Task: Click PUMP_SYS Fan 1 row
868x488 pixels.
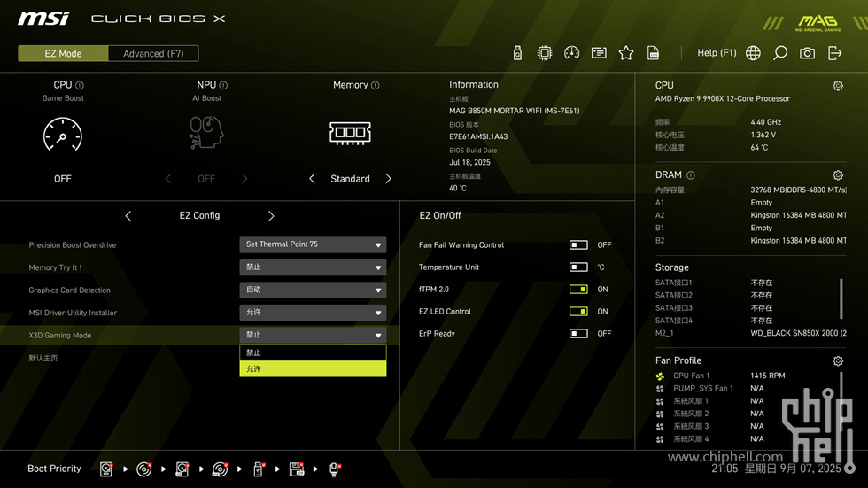Action: [x=710, y=389]
